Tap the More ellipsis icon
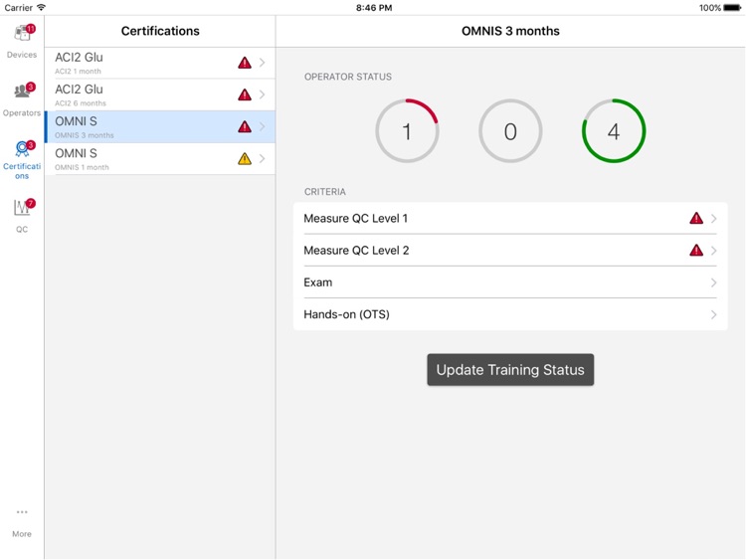 [x=22, y=513]
